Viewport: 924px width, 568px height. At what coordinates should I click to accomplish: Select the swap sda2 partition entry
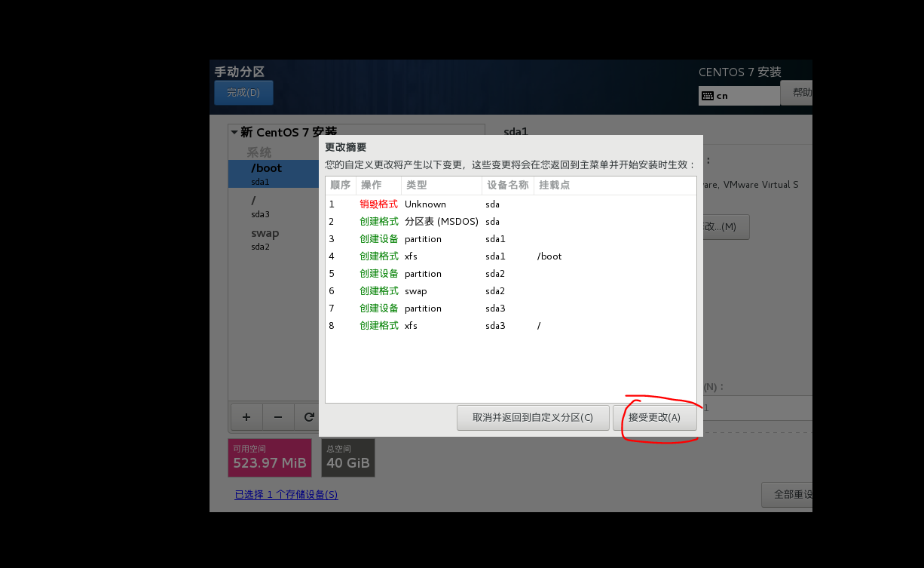(x=274, y=239)
